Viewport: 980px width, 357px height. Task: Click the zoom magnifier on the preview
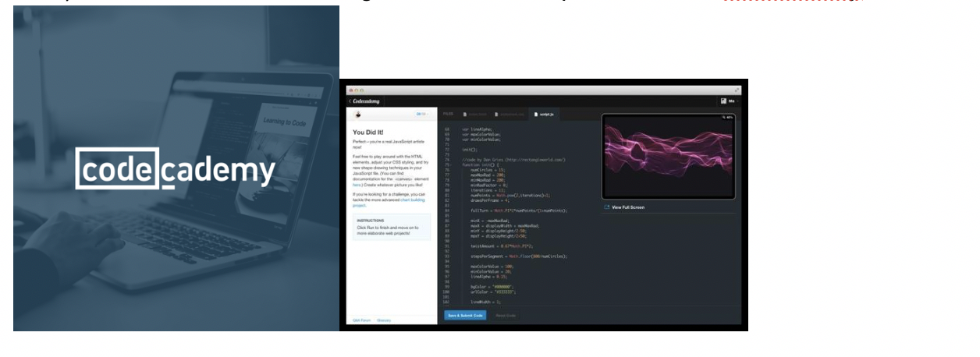[723, 118]
